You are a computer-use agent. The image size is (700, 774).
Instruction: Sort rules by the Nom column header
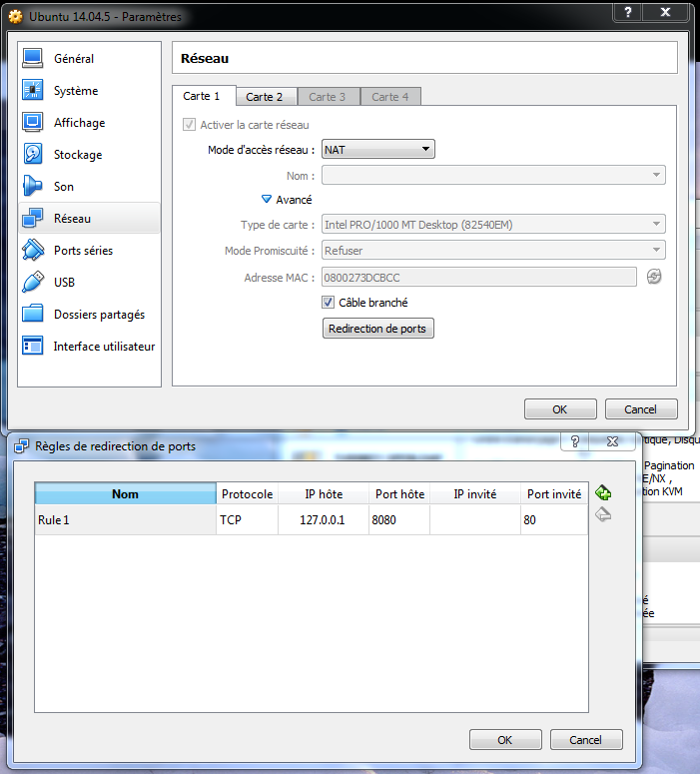[126, 493]
